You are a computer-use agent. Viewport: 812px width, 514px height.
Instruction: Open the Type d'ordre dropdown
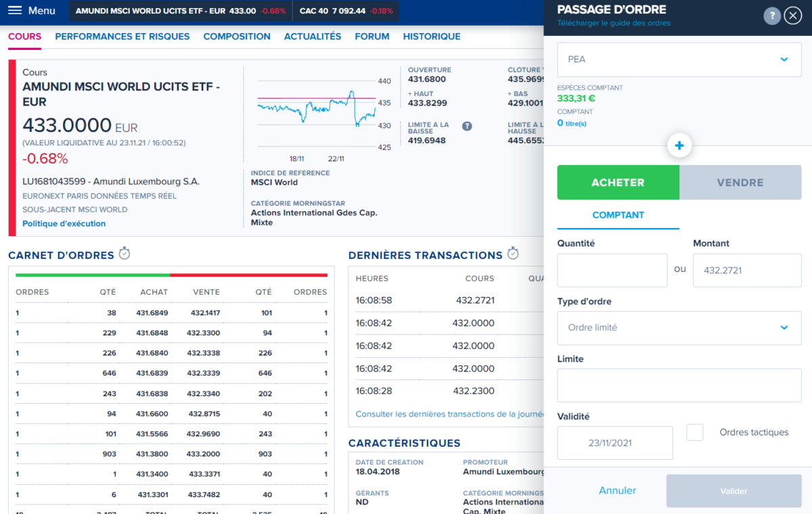click(x=679, y=328)
